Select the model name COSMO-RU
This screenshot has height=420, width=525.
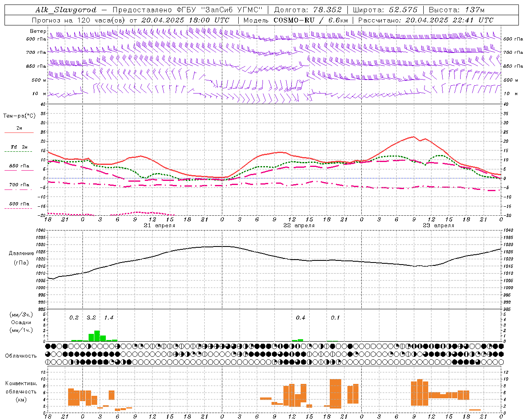point(294,20)
